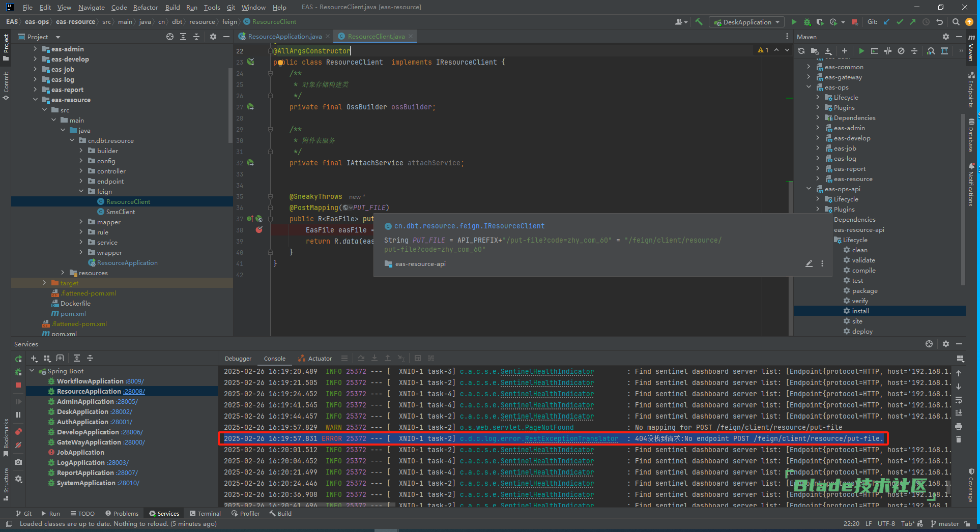Open Search Everywhere magnifier icon

tap(956, 22)
